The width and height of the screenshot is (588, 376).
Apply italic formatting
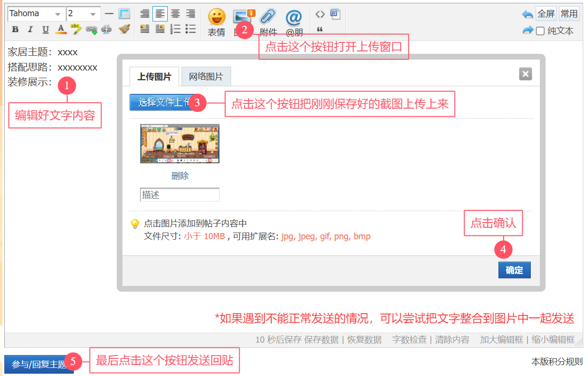pos(30,30)
